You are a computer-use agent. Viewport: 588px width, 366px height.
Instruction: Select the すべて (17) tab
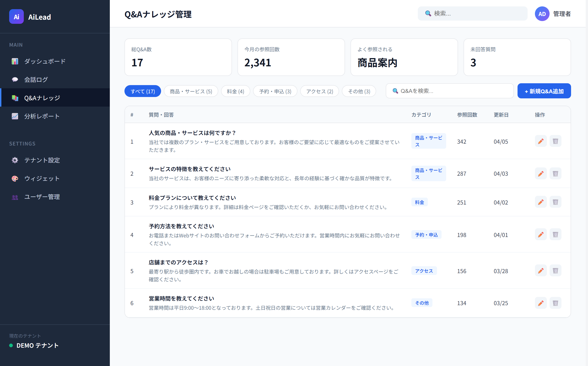click(x=143, y=91)
